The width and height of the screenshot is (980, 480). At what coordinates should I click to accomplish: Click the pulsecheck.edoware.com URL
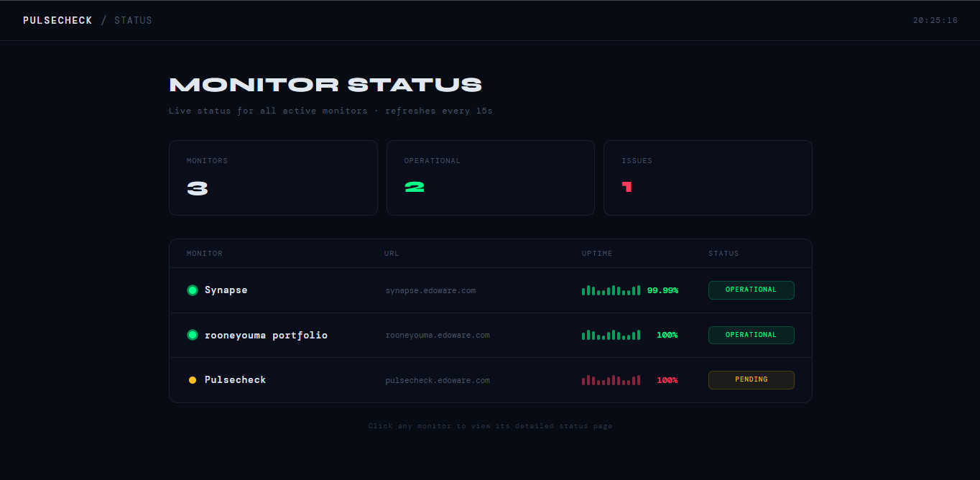(438, 381)
